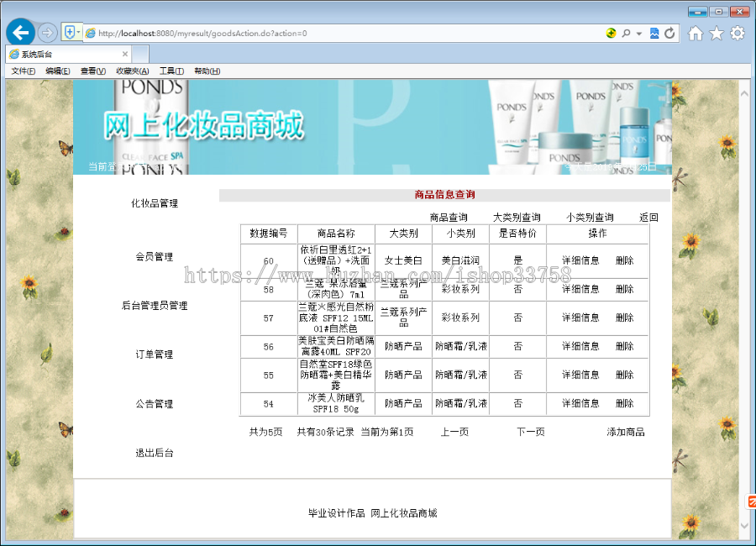Open the settings gear icon

tap(736, 33)
